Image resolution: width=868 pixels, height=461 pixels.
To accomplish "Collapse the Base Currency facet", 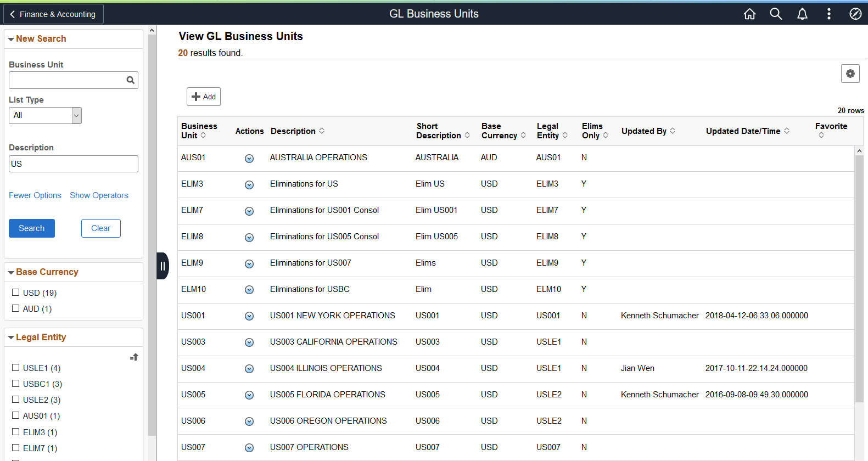I will [11, 273].
